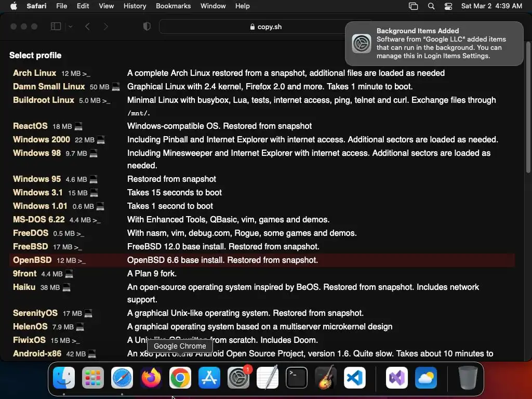This screenshot has width=532, height=399.
Task: Start the FreeDOS profile
Action: 31,233
